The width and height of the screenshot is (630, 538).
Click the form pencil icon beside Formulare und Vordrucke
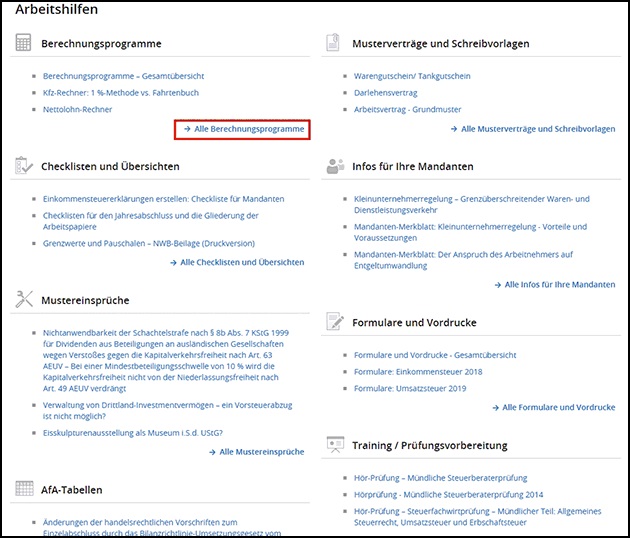(335, 322)
